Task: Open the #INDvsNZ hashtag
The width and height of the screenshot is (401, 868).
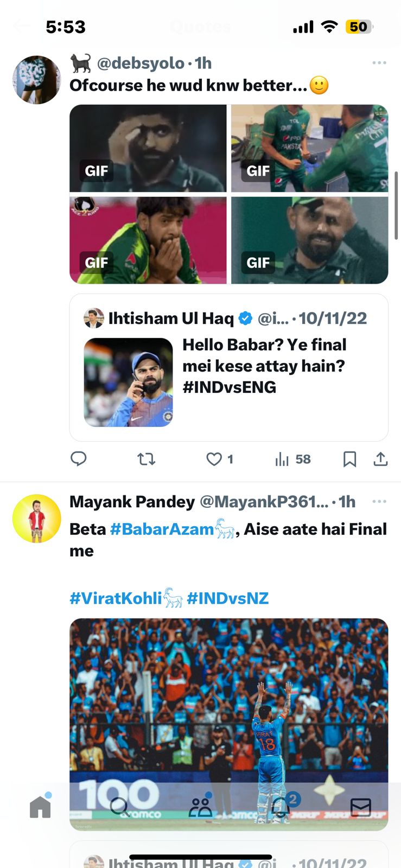Action: click(x=227, y=598)
